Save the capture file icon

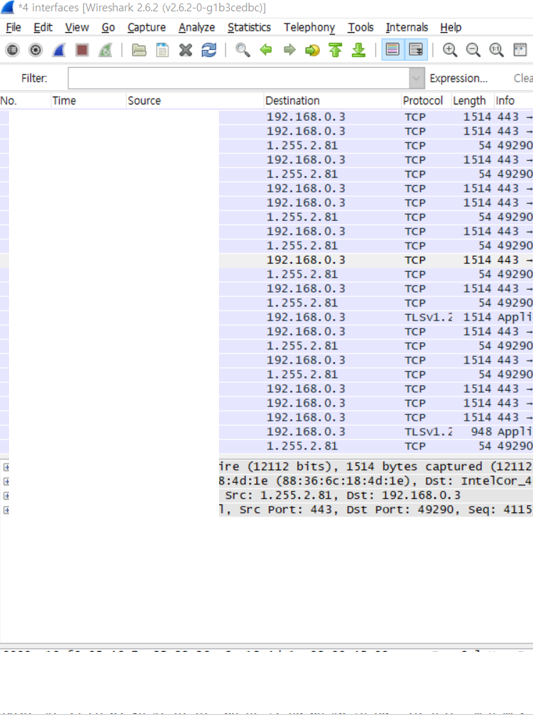162,50
